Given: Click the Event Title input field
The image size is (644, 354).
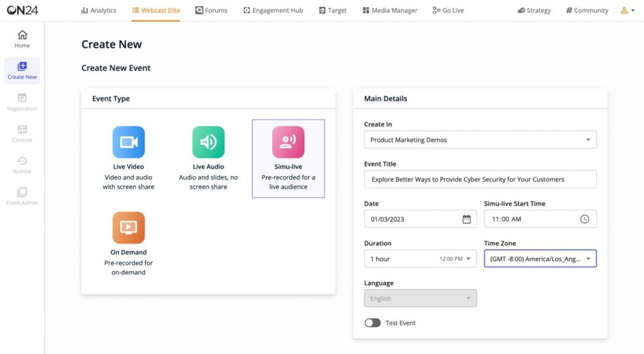Looking at the screenshot, I should pos(480,179).
